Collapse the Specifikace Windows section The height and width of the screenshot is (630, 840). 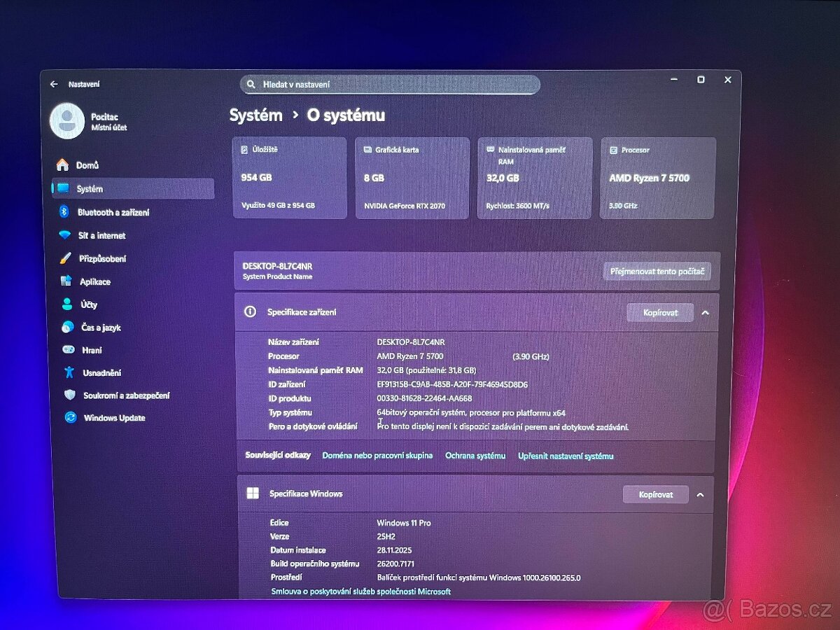[701, 494]
